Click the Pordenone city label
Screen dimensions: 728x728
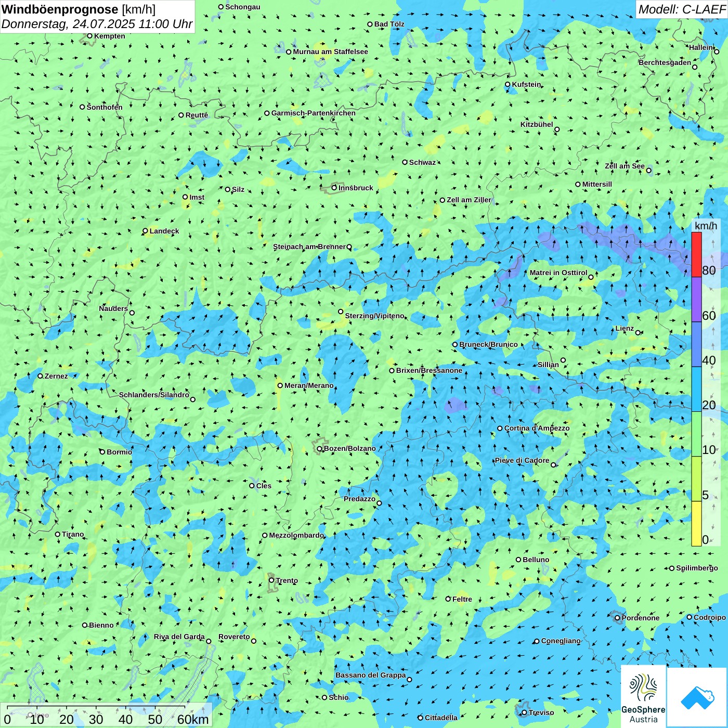pyautogui.click(x=641, y=618)
